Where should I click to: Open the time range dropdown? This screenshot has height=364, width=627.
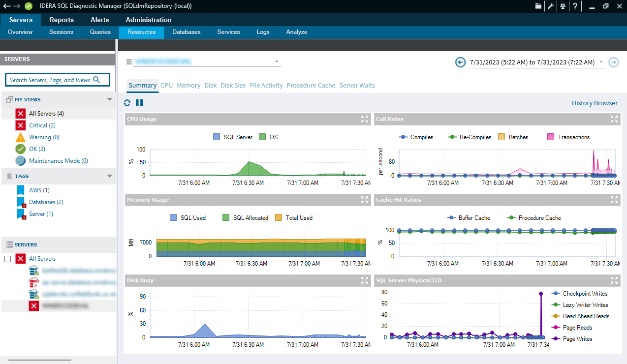601,62
